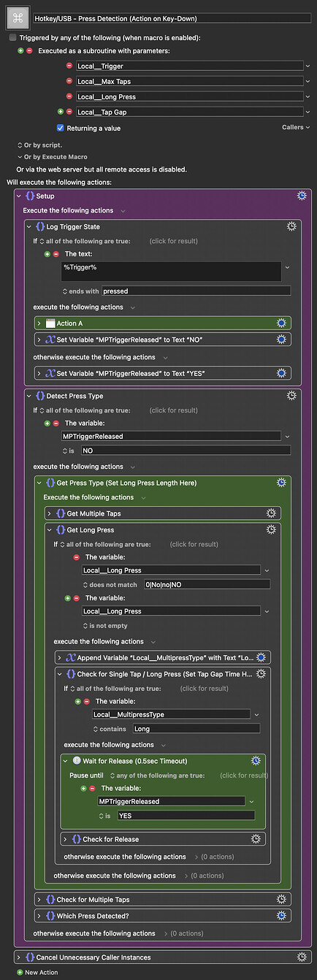Toggle the 'Triggered by any of the following' checkbox
Image resolution: width=317 pixels, height=980 pixels.
12,37
